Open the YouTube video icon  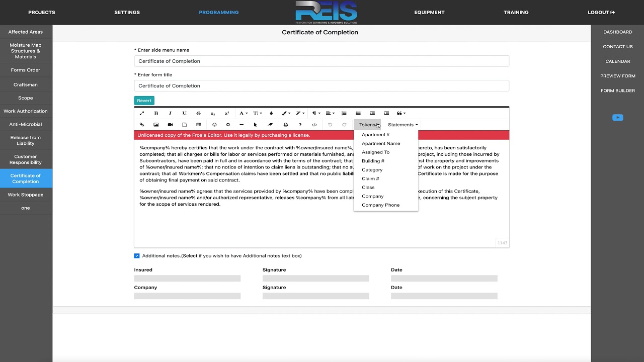point(618,118)
